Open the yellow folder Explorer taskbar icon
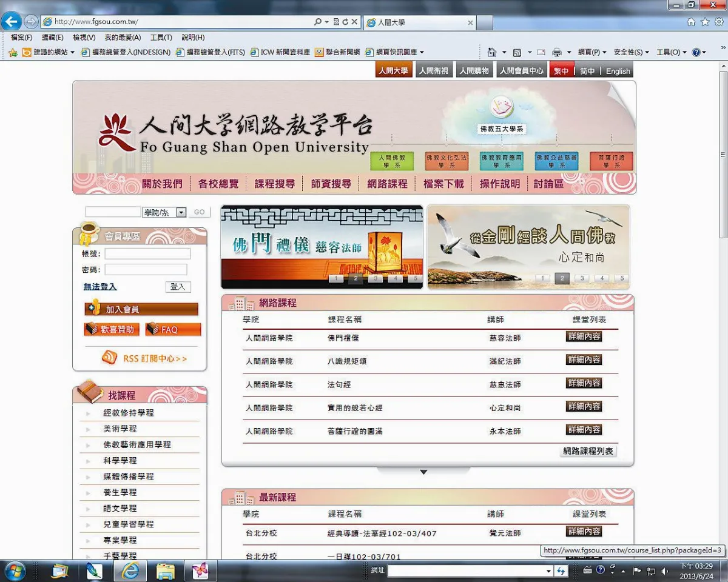Viewport: 728px width, 582px height. click(166, 570)
